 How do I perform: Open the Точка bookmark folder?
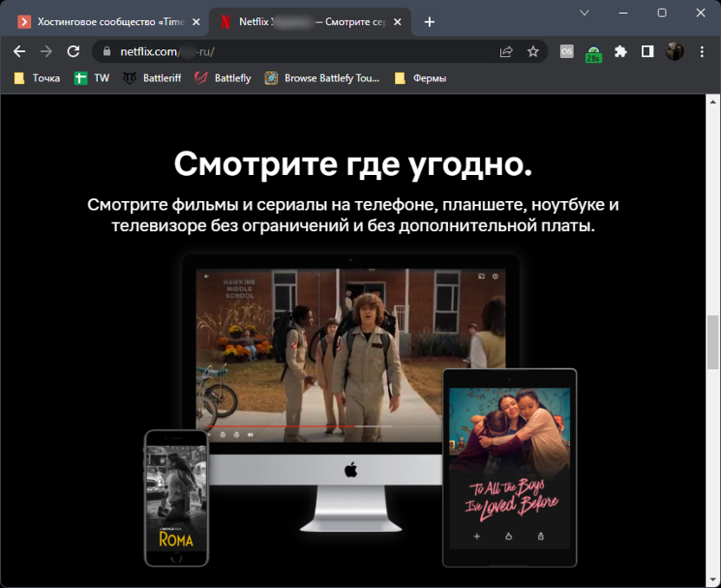point(37,78)
